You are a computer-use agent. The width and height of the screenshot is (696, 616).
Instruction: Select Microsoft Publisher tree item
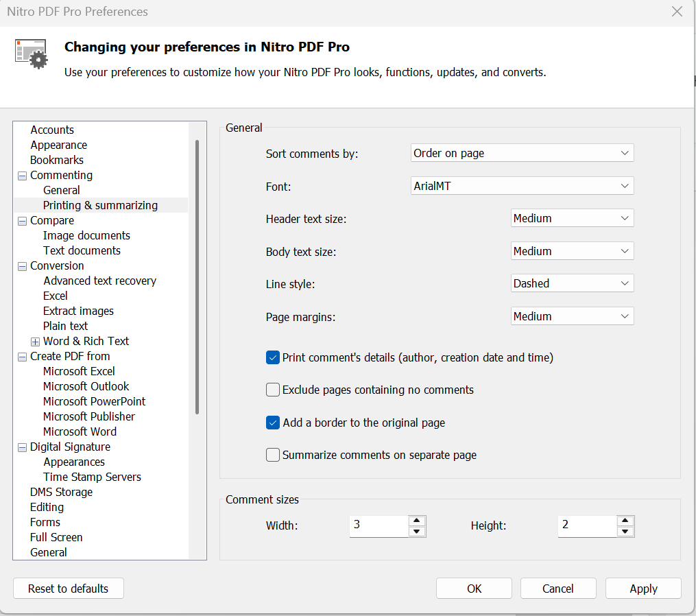pos(89,416)
